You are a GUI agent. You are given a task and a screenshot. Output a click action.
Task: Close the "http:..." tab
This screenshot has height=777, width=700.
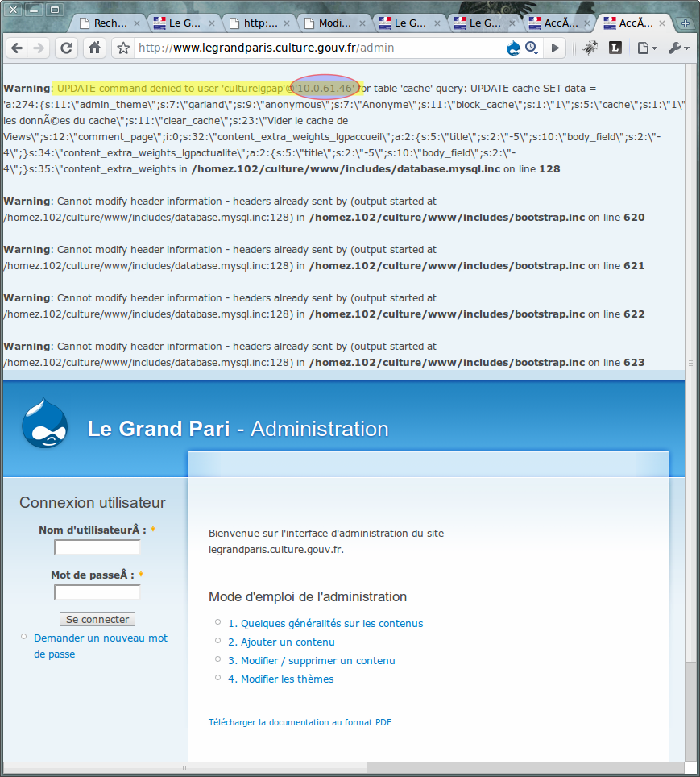pos(287,23)
